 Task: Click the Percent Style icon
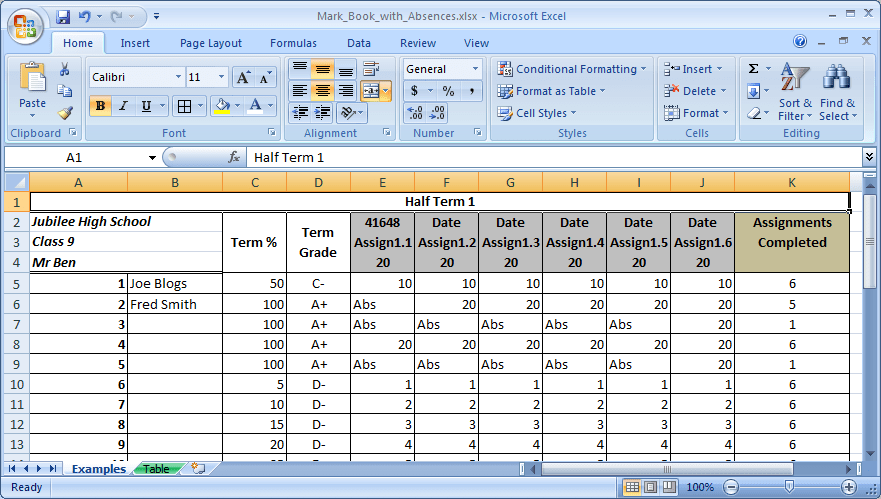tap(448, 90)
